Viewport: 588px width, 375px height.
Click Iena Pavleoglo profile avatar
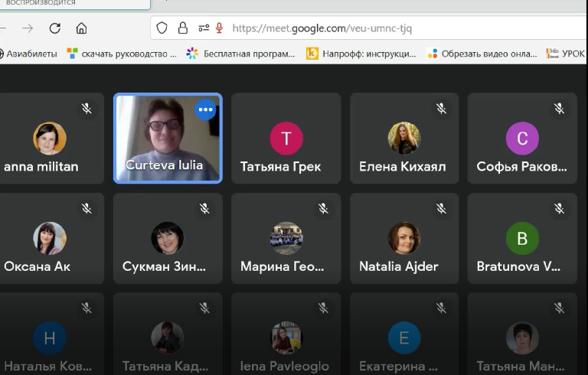click(286, 337)
